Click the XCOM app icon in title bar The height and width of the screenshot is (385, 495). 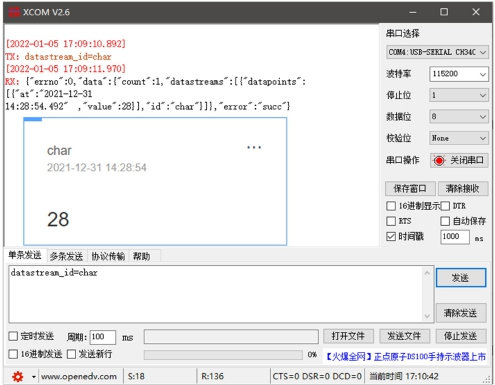point(14,12)
